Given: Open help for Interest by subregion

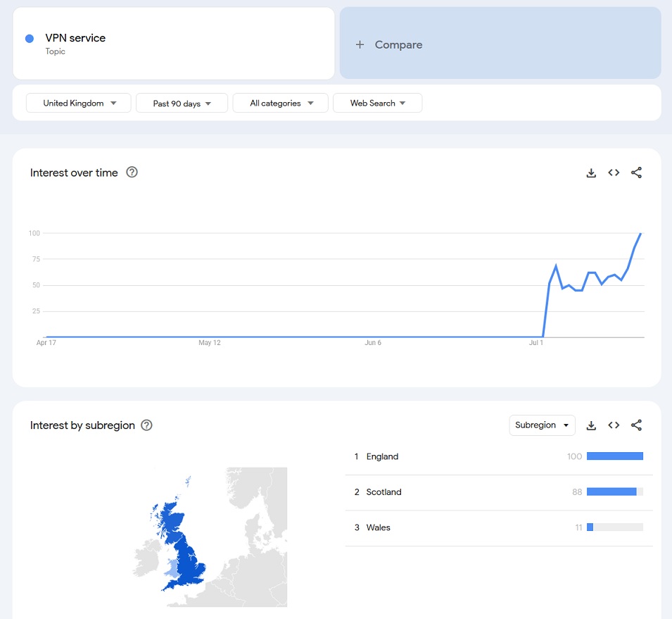Looking at the screenshot, I should point(146,425).
